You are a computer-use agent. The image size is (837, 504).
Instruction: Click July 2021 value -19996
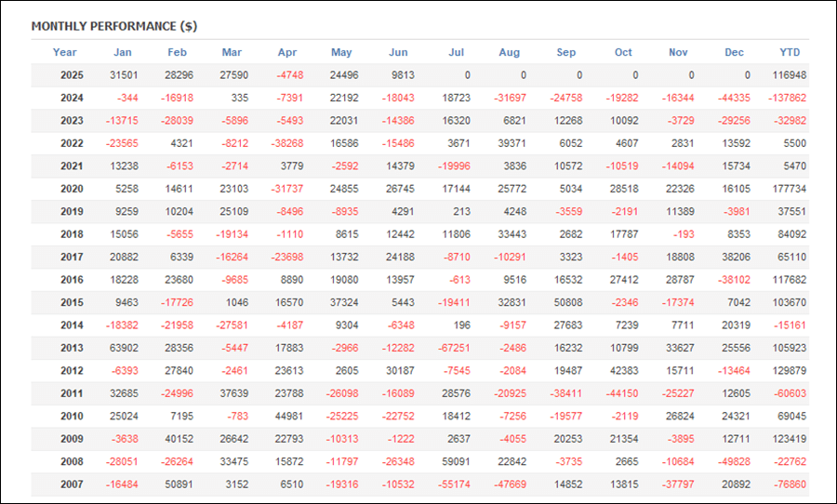point(454,166)
